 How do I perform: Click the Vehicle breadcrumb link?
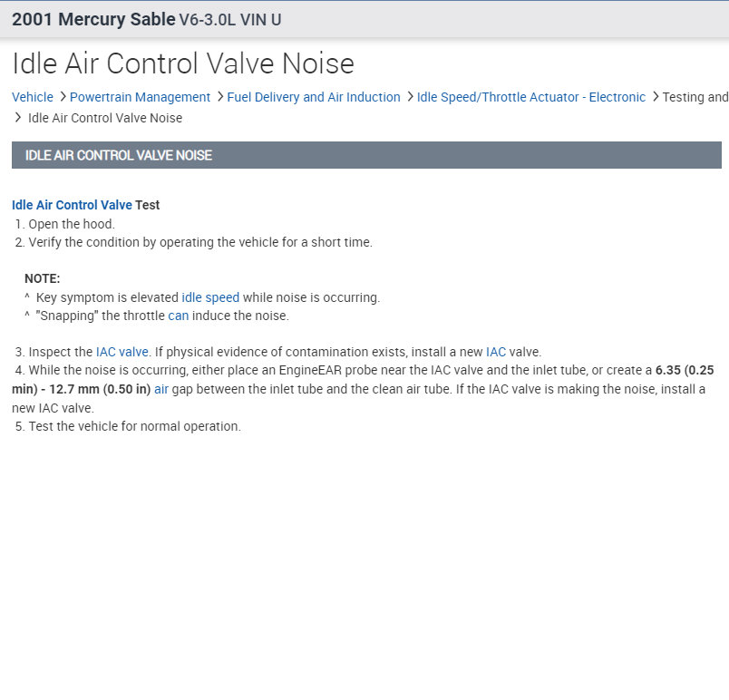point(32,97)
